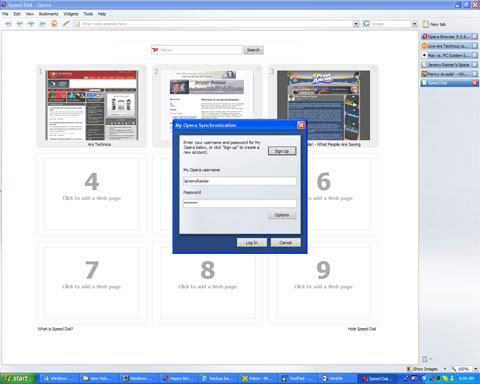Viewport: 480px width, 384px height.
Task: Open the Show Images dropdown arrow
Action: 445,369
